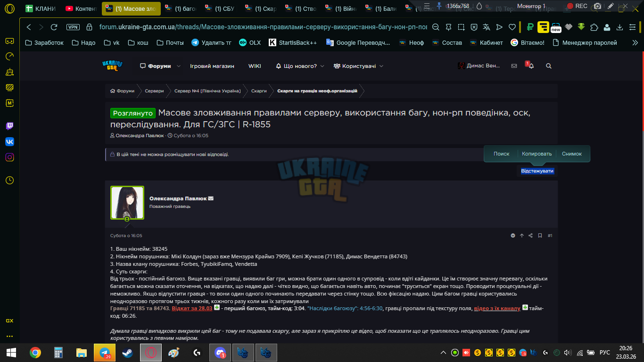Click the yellow extension icon in toolbar
This screenshot has width=644, height=362.
[543, 27]
